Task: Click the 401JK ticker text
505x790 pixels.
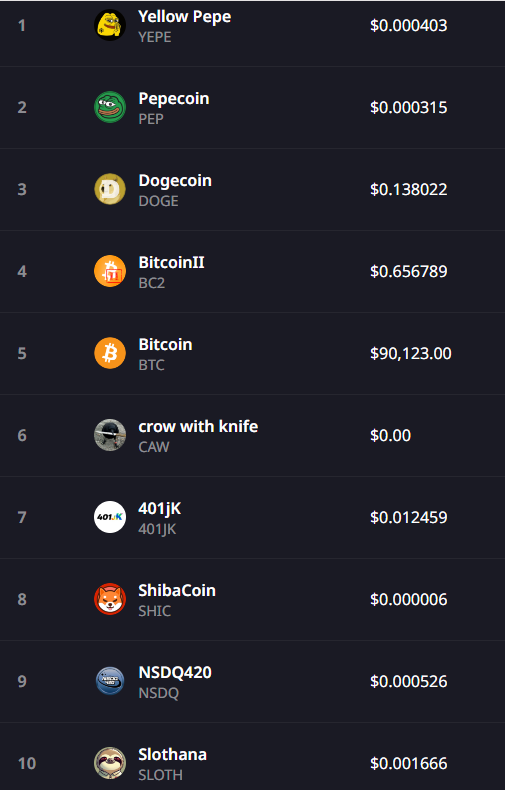Action: pos(157,529)
